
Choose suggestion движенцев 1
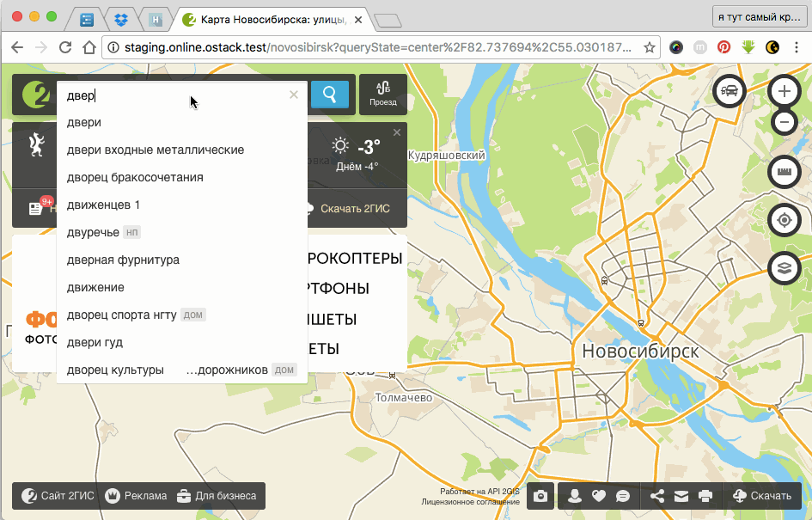coord(182,205)
